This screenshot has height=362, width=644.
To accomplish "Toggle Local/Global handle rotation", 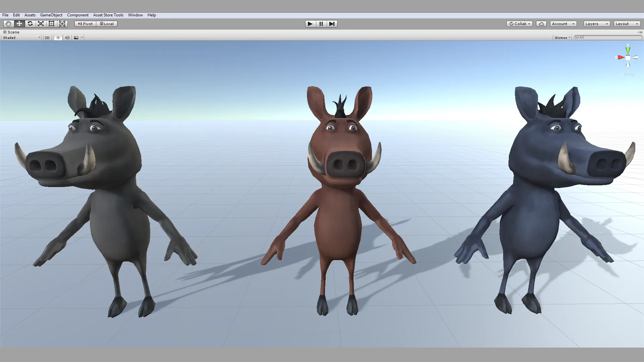I will tap(107, 24).
